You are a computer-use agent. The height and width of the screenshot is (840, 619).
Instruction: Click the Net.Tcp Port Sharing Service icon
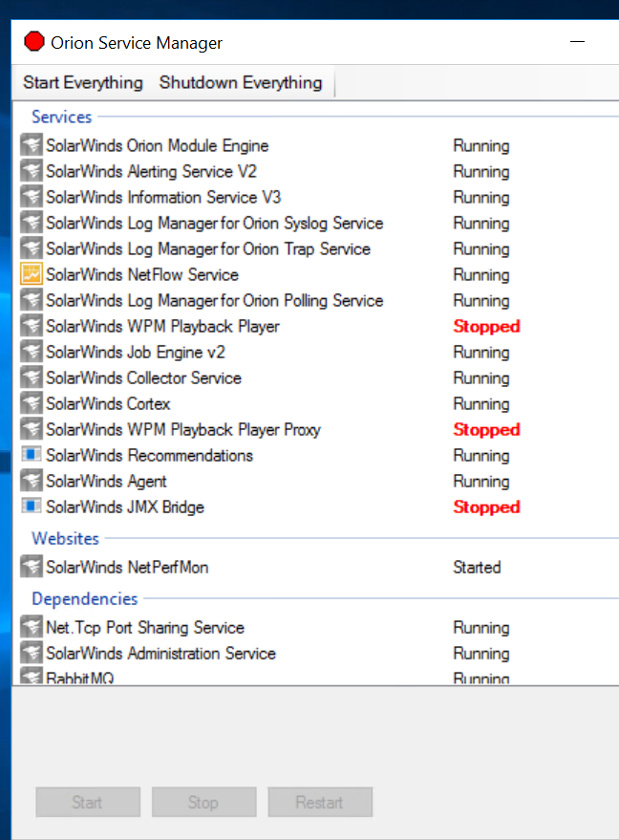(32, 627)
